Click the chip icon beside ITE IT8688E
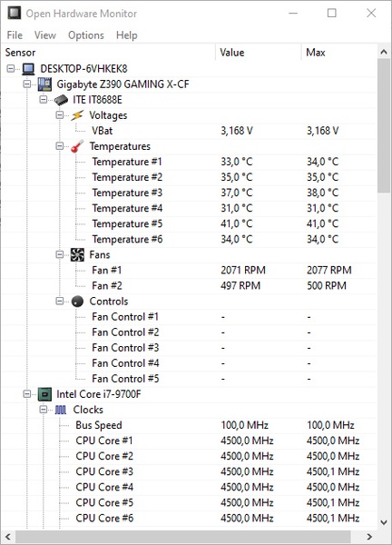Image resolution: width=392 pixels, height=545 pixels. [x=61, y=100]
